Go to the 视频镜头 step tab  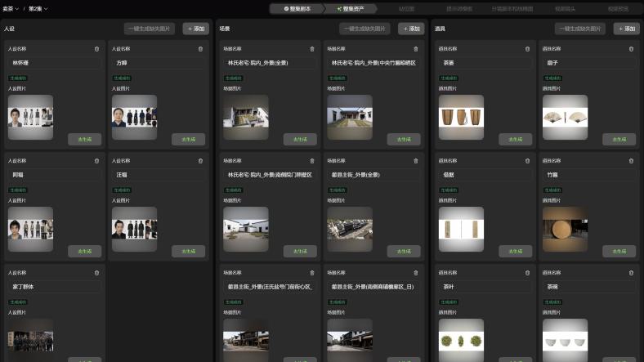coord(565,9)
